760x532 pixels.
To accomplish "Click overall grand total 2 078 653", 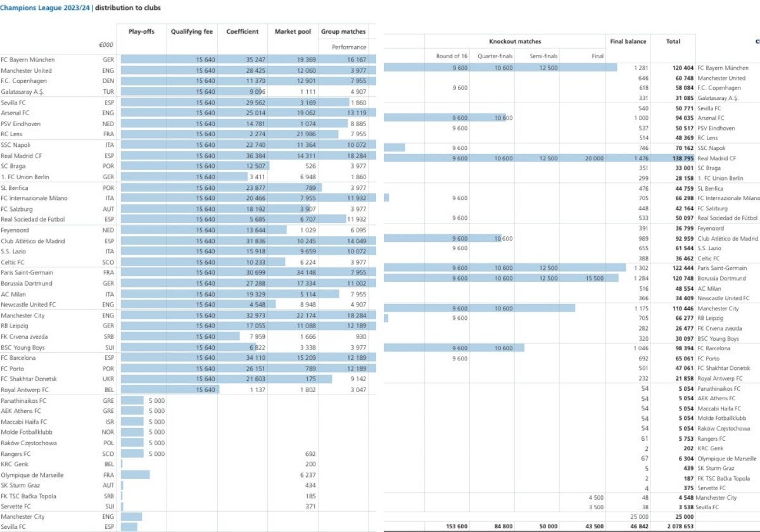I will [x=680, y=526].
